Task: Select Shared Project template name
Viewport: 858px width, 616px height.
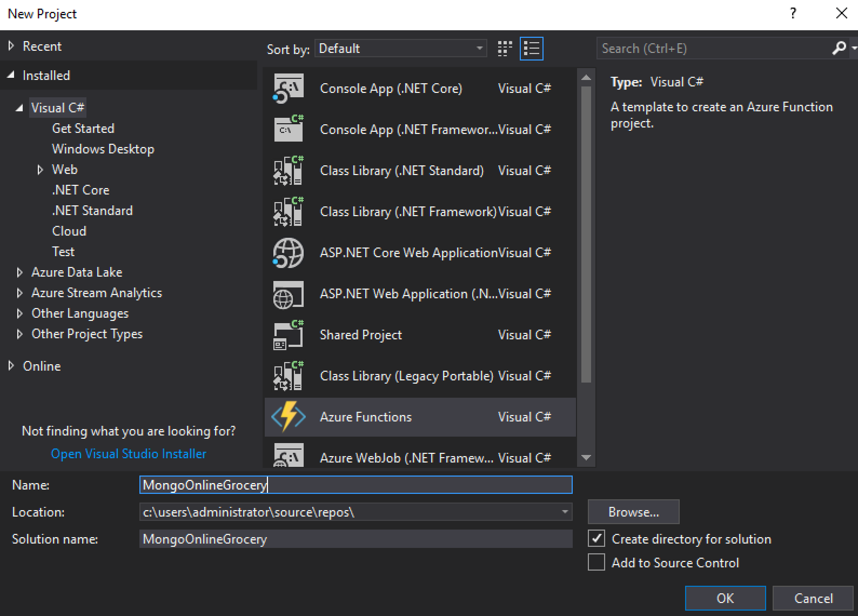Action: [361, 335]
